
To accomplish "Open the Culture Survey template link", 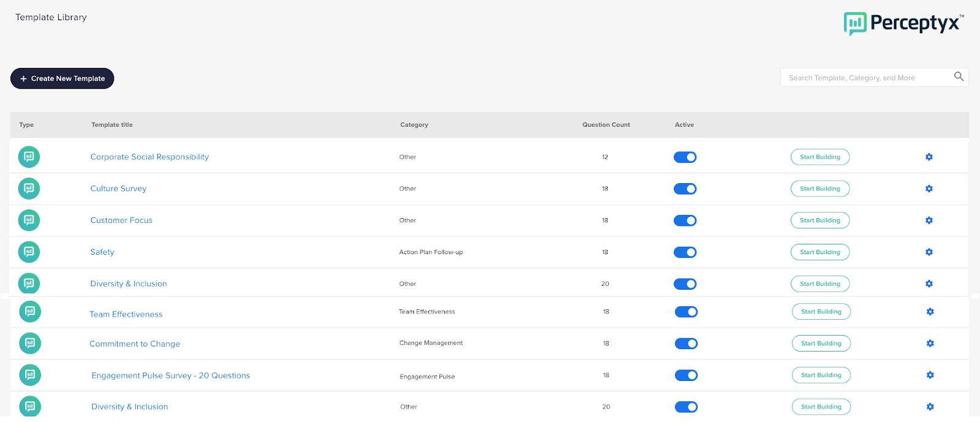I will pos(118,189).
